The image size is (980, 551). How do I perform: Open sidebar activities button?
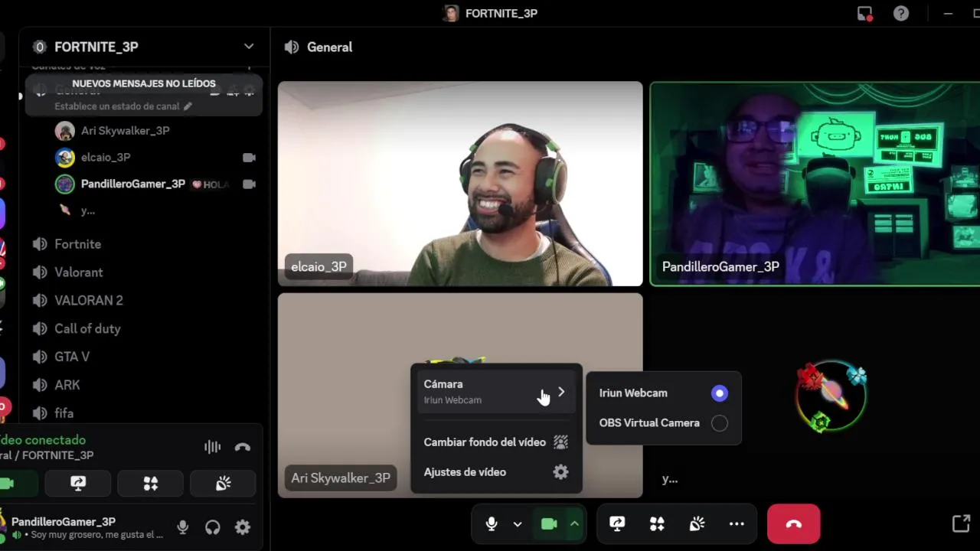(151, 484)
